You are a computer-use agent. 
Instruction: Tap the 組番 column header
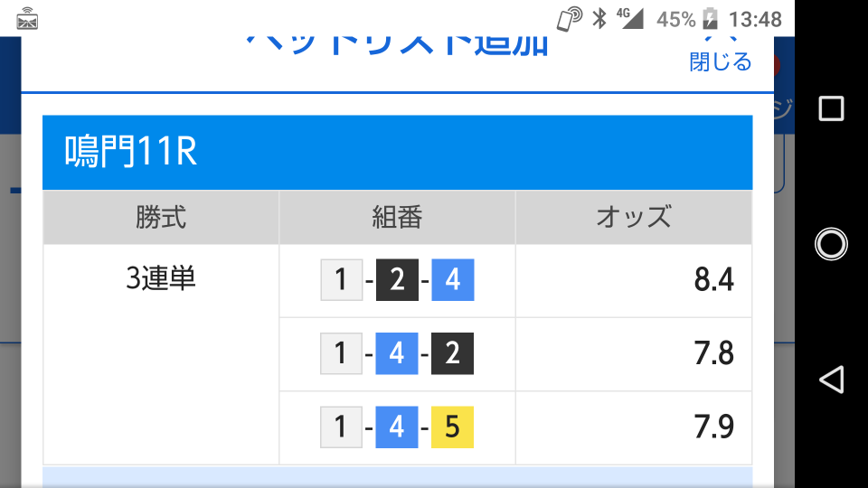[x=398, y=217]
